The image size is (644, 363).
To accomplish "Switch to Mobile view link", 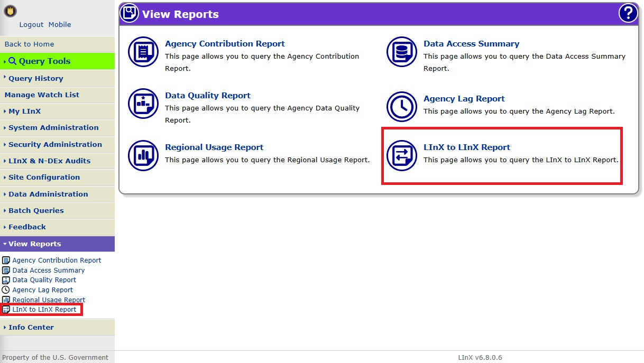I will 60,25.
